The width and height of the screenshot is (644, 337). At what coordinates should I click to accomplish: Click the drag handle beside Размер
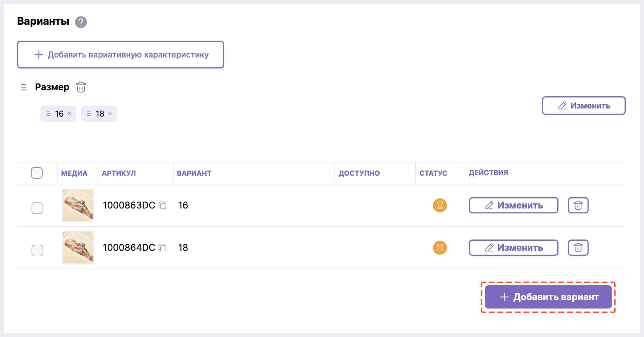pyautogui.click(x=24, y=87)
